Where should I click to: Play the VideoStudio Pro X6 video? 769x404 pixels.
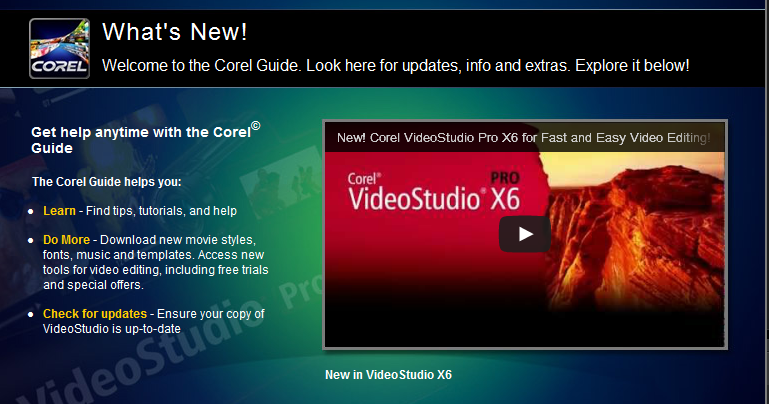pyautogui.click(x=525, y=234)
